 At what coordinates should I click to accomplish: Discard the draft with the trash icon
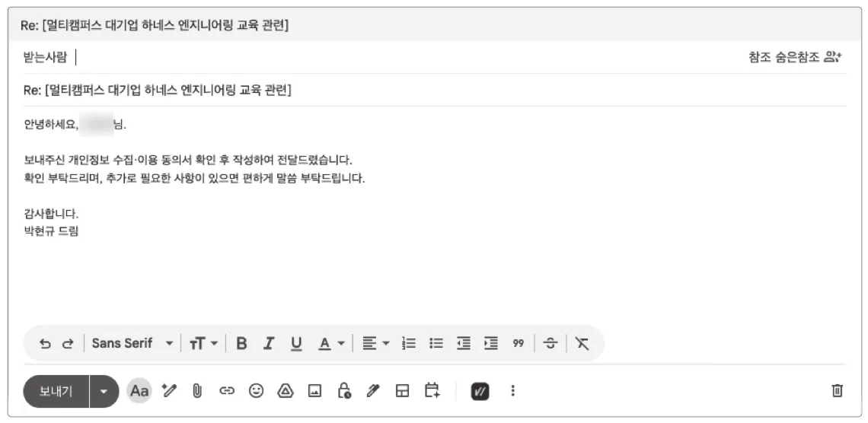838,391
